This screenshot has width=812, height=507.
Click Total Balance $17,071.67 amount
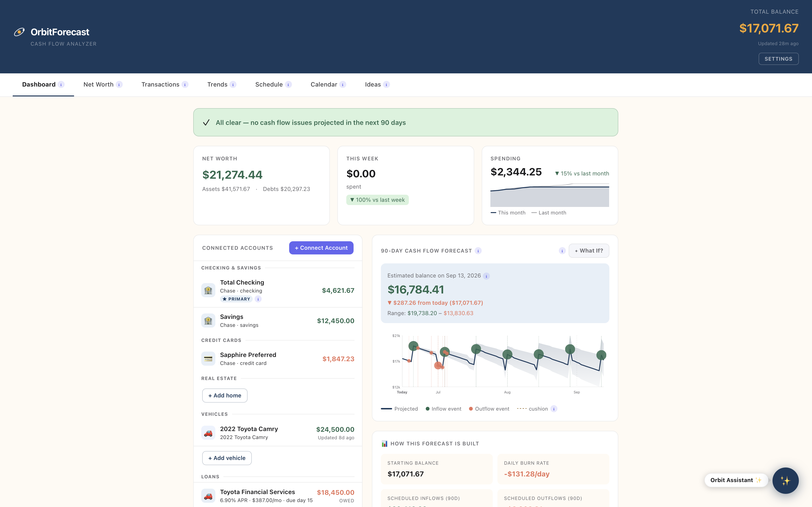(769, 28)
